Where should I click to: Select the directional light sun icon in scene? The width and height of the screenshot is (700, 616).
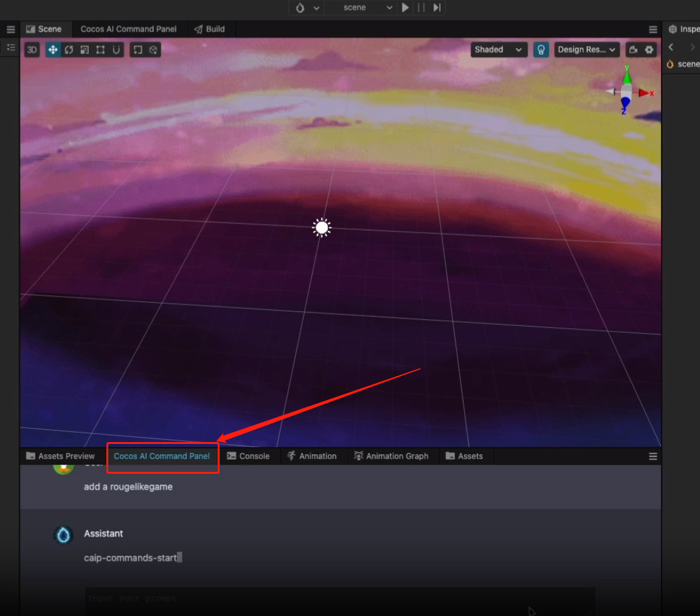coord(322,227)
